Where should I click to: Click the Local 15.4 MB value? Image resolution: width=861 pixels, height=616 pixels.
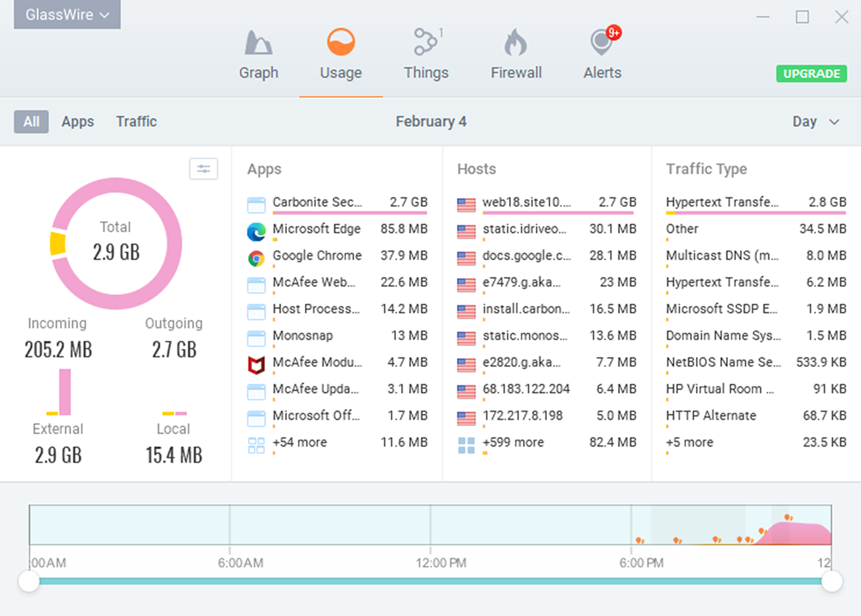[173, 455]
